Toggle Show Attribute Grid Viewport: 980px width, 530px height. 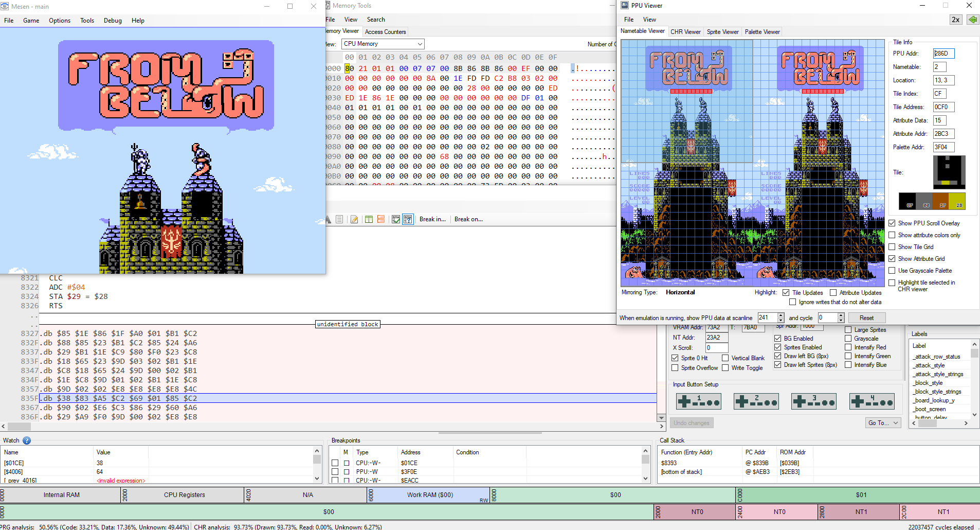(892, 259)
